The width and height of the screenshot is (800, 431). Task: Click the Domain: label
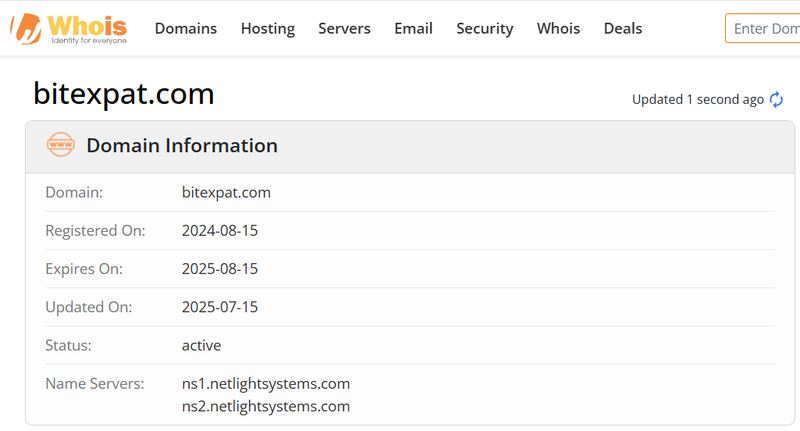74,192
